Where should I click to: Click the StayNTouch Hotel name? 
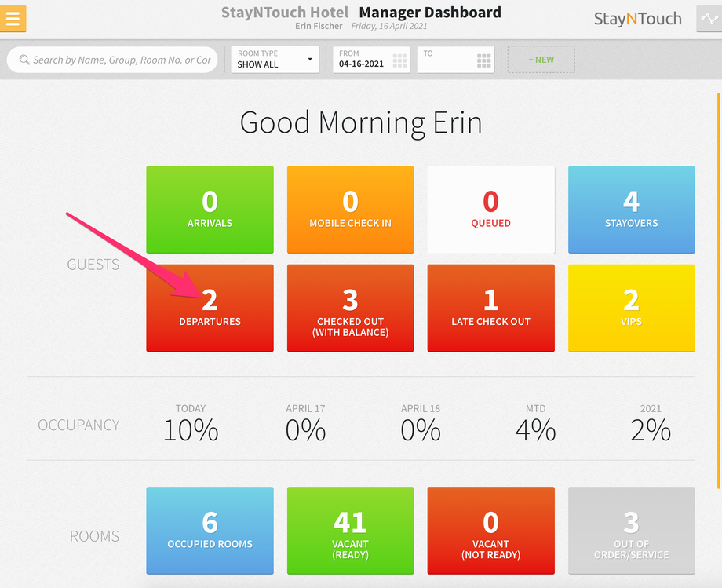click(285, 13)
